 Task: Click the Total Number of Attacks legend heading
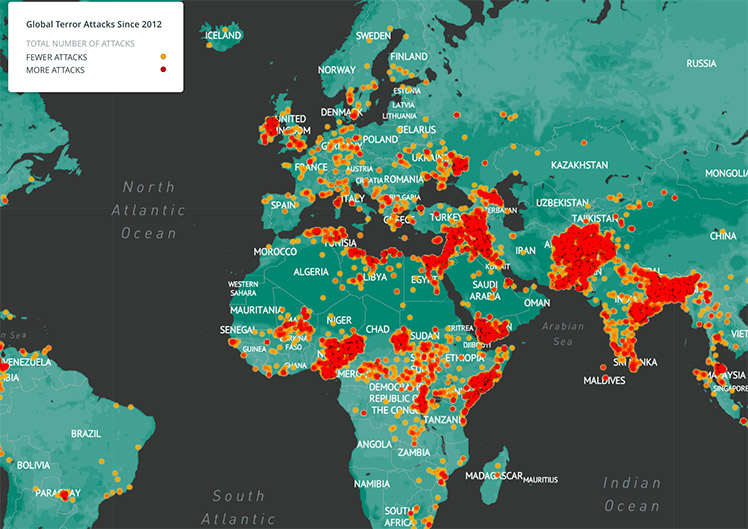[x=80, y=43]
